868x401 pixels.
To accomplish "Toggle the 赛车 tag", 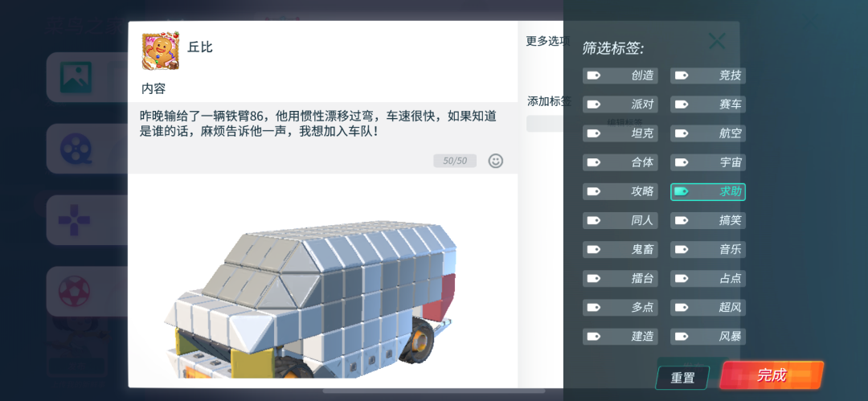I will 707,104.
